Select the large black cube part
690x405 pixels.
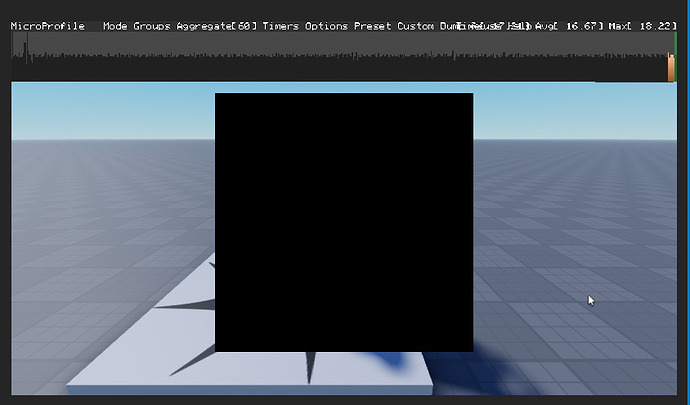tap(344, 222)
